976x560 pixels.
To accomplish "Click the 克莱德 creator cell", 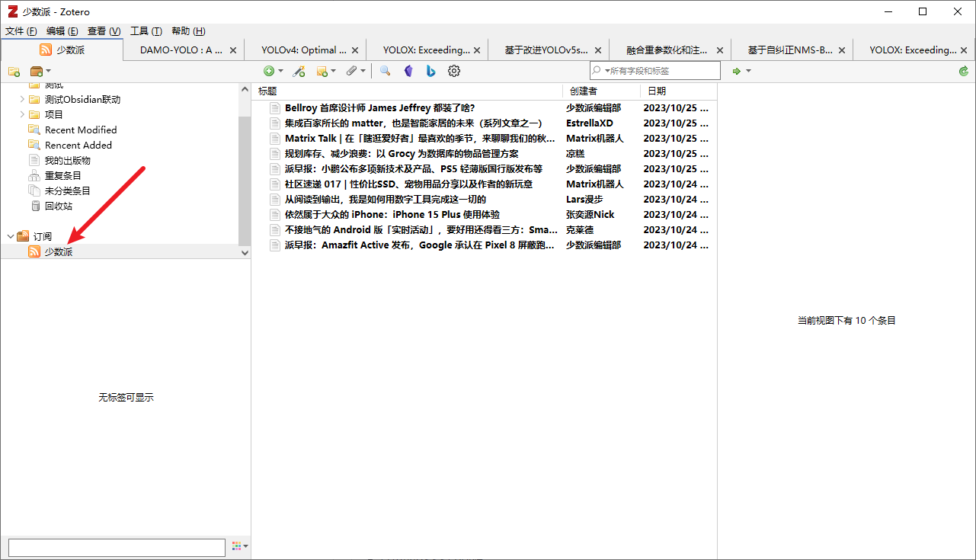I will point(580,229).
